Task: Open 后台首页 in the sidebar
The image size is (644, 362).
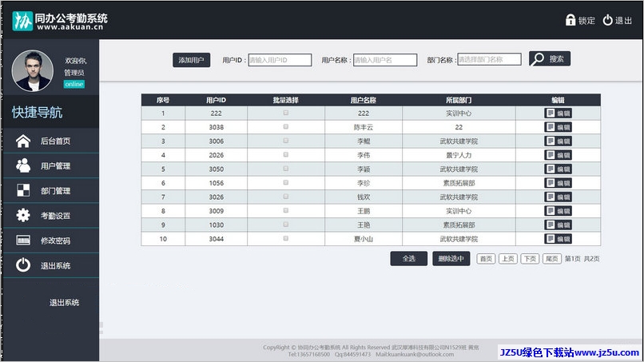Action: 55,141
